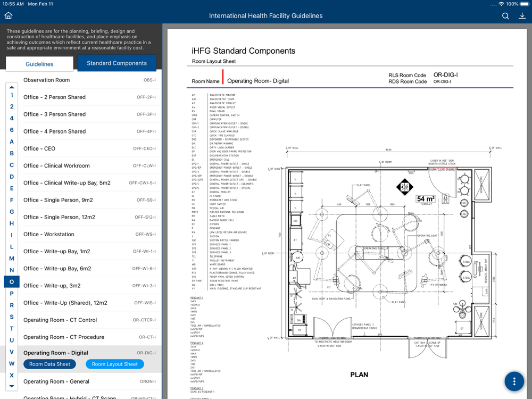Jump to index letter R
This screenshot has height=399, width=532.
[x=12, y=305]
